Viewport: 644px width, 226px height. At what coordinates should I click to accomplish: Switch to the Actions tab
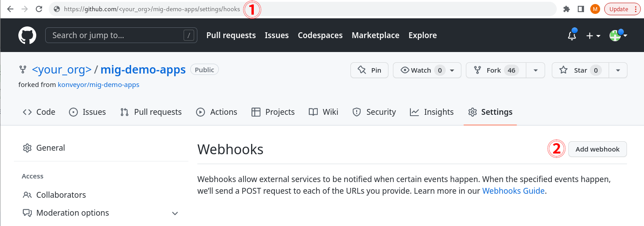click(217, 112)
